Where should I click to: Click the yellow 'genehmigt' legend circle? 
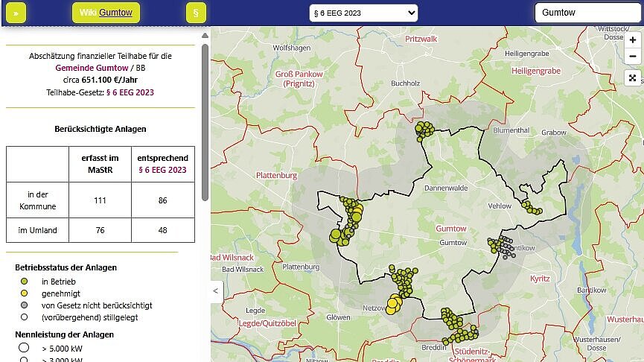point(24,293)
